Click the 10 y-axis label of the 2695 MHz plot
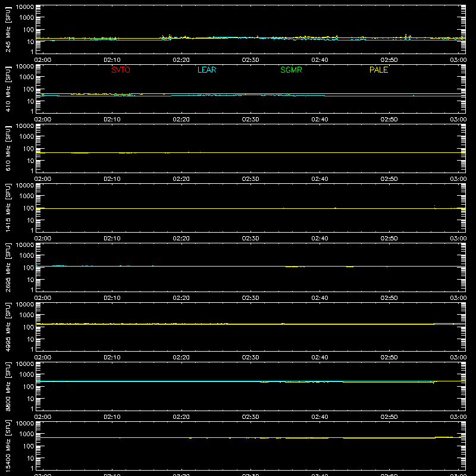This screenshot has height=476, width=476. 30,280
